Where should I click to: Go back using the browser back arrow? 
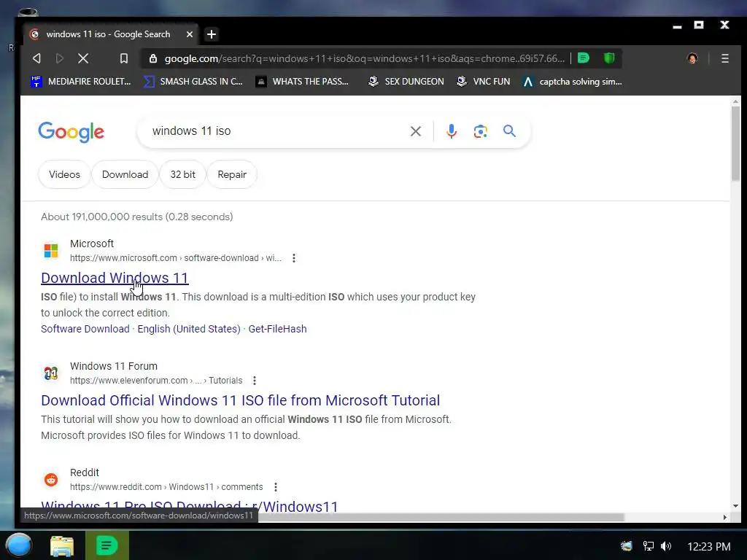coord(36,58)
